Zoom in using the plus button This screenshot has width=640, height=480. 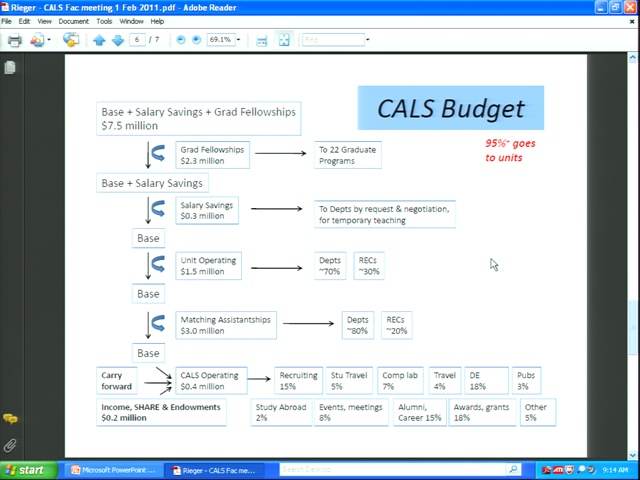point(196,40)
